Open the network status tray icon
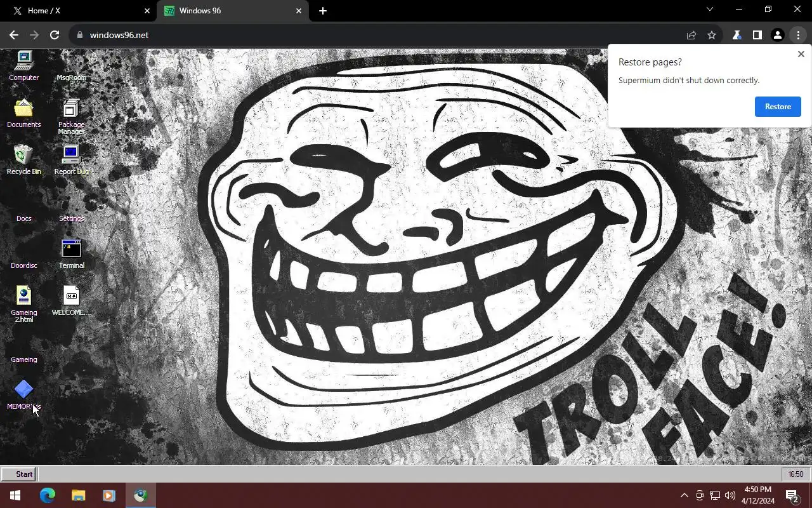Screen dimensions: 812x508 (x=715, y=495)
